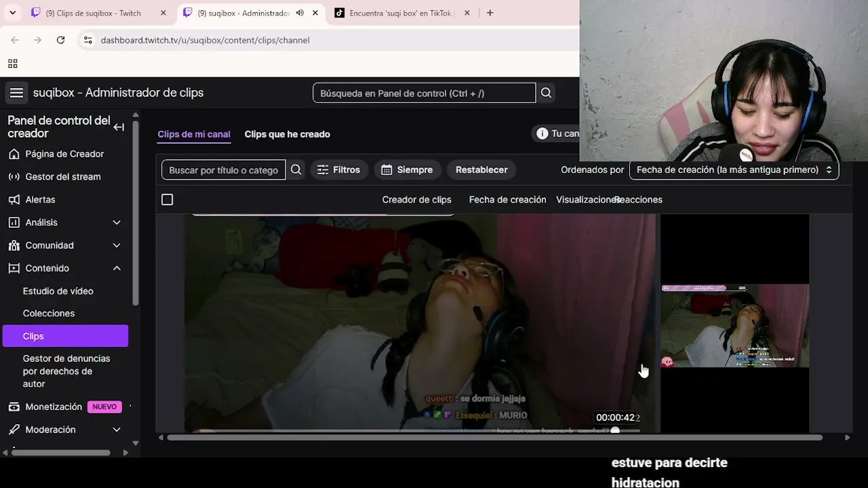Open Estudio de vídeo in sidebar

point(58,291)
